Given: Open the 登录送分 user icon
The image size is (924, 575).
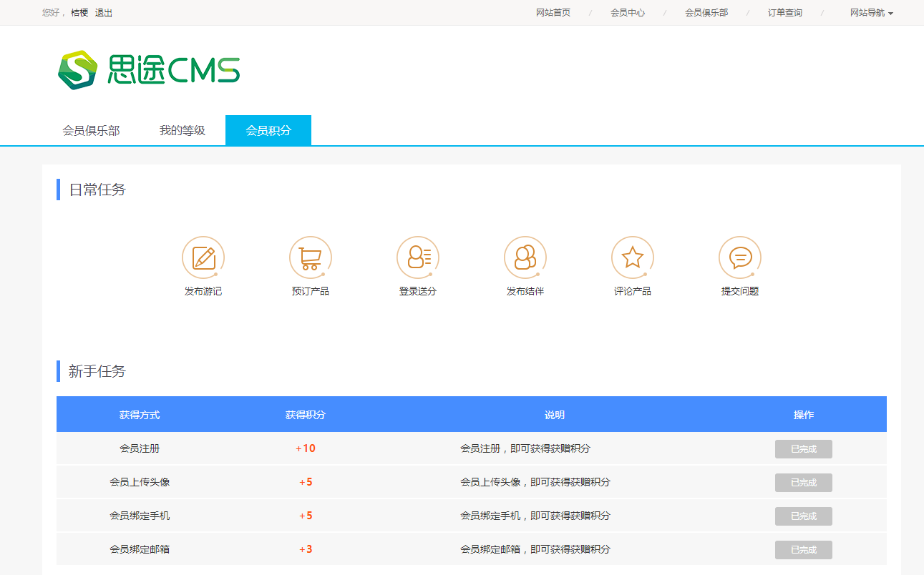Looking at the screenshot, I should [418, 257].
